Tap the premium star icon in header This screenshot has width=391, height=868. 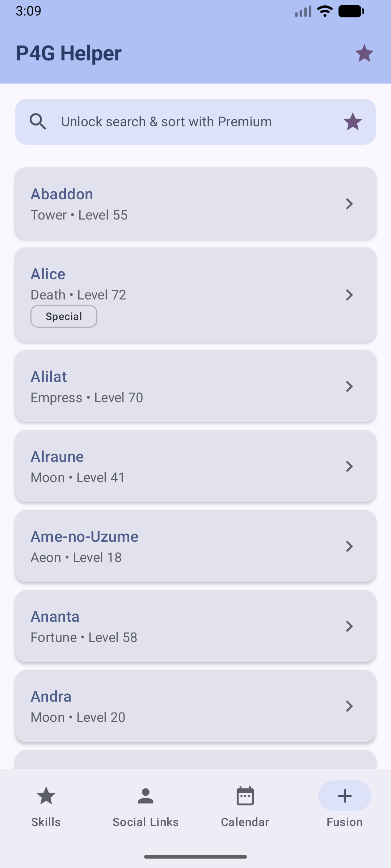tap(364, 53)
